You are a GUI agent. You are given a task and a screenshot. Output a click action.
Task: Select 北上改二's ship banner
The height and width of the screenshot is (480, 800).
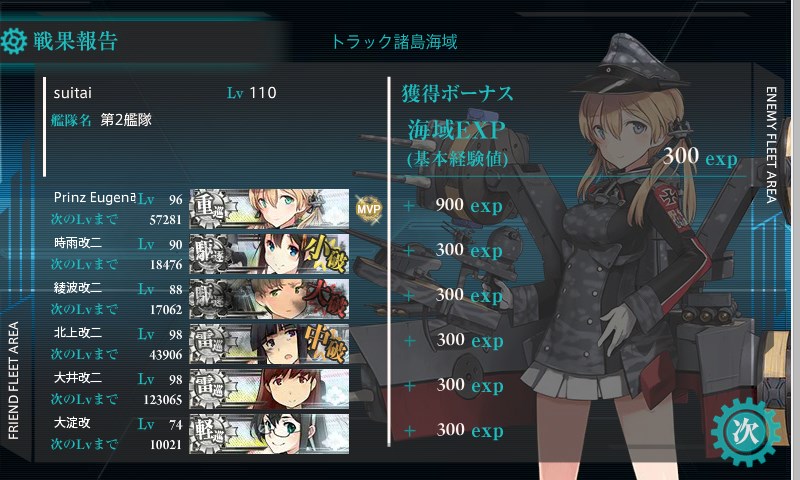click(269, 344)
